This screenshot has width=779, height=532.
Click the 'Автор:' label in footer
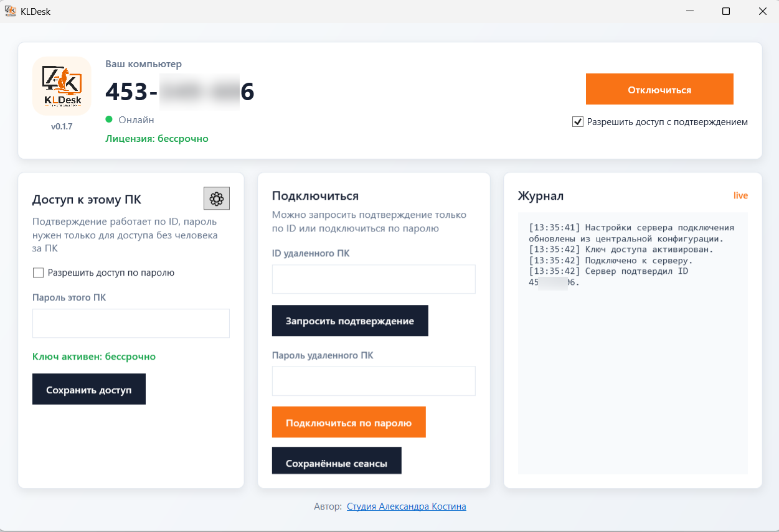coord(328,506)
